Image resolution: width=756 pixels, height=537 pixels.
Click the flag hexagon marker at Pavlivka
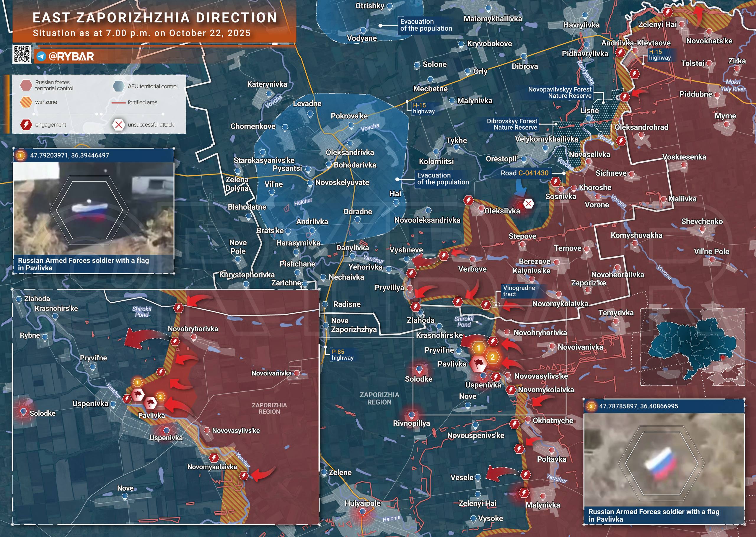pyautogui.click(x=478, y=364)
